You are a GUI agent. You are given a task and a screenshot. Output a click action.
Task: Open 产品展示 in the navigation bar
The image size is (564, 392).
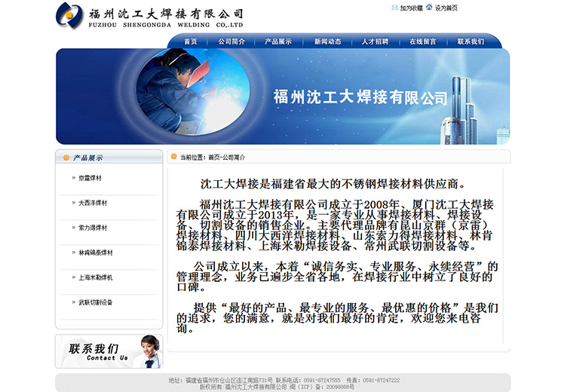278,41
